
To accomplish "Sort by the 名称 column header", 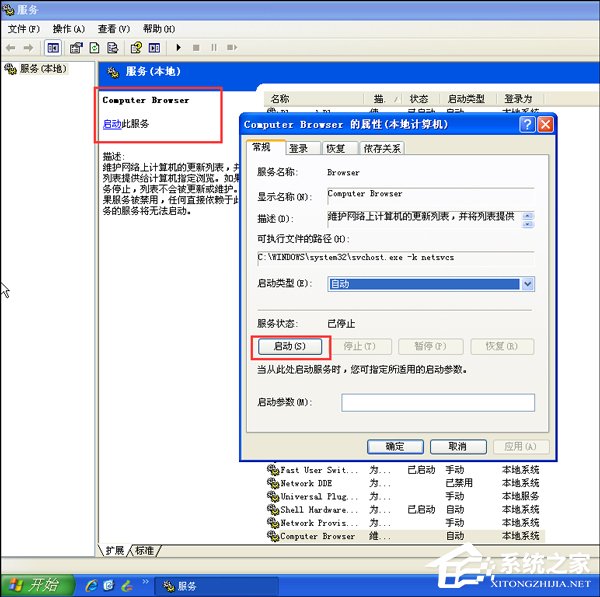I will (313, 99).
